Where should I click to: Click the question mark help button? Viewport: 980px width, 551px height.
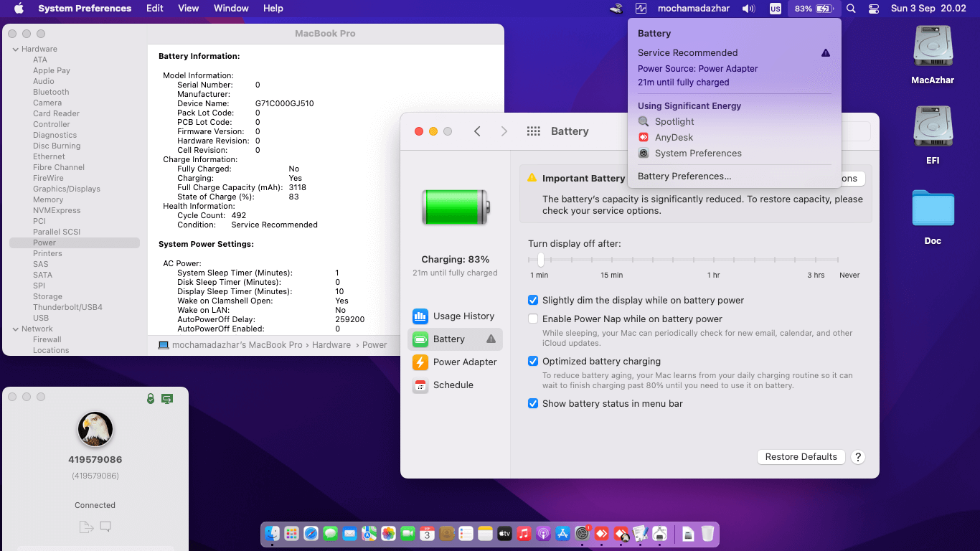click(858, 457)
